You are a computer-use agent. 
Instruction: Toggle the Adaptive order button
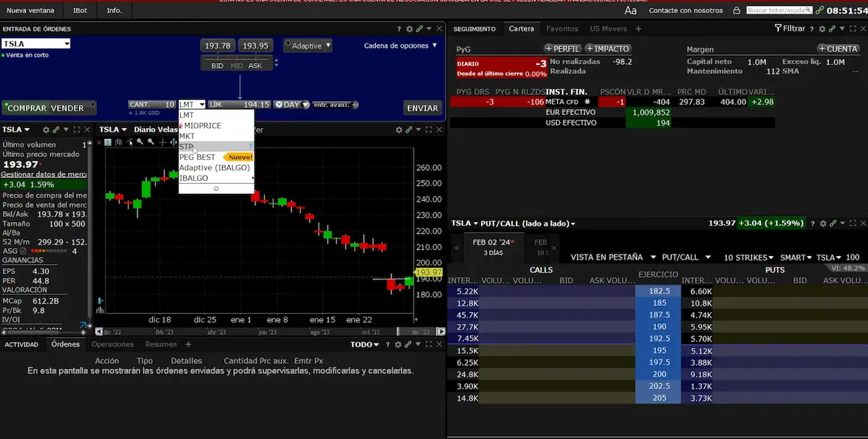point(307,46)
